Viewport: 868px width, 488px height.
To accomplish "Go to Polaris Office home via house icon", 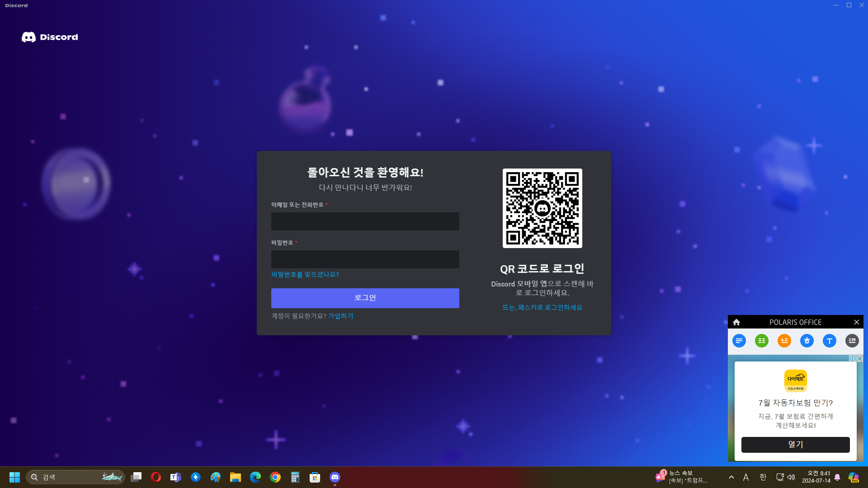I will pyautogui.click(x=736, y=322).
